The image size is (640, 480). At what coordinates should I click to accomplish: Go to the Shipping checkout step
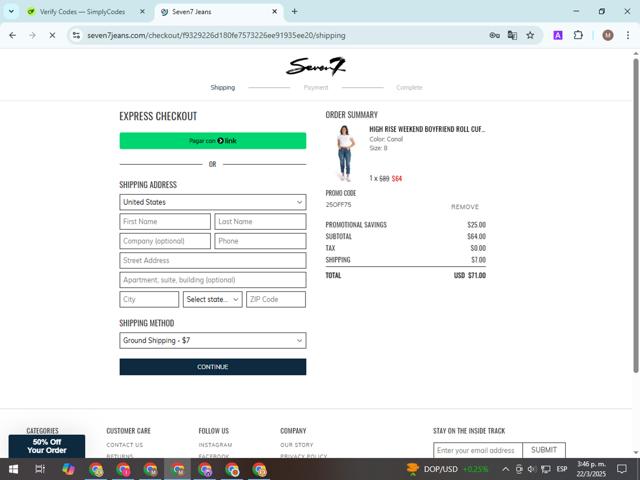[222, 87]
